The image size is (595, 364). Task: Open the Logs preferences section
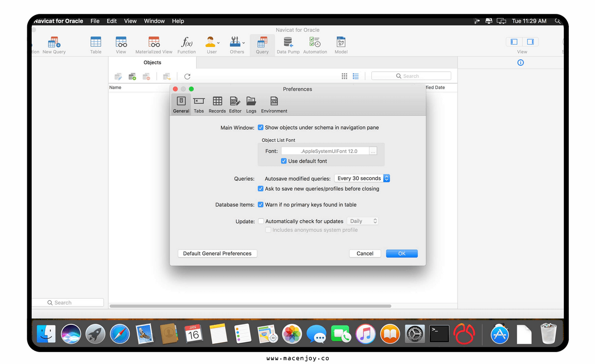251,104
